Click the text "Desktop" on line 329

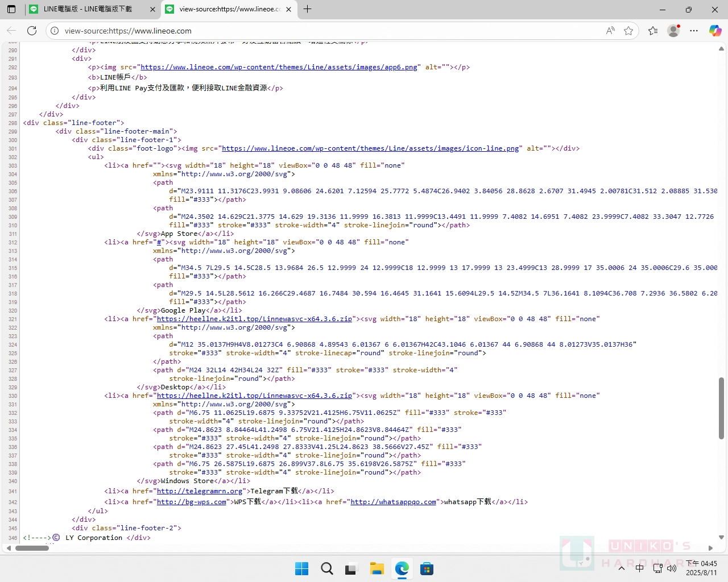tap(175, 387)
